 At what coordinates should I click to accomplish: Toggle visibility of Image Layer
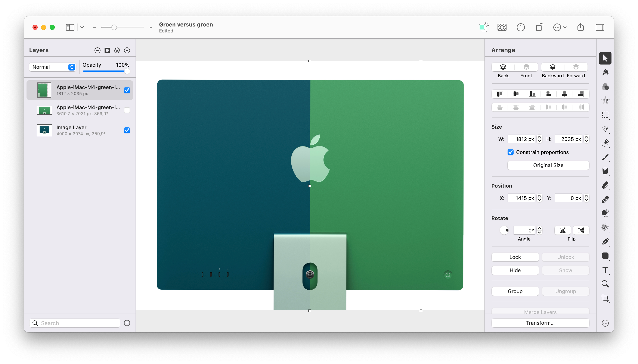[127, 130]
